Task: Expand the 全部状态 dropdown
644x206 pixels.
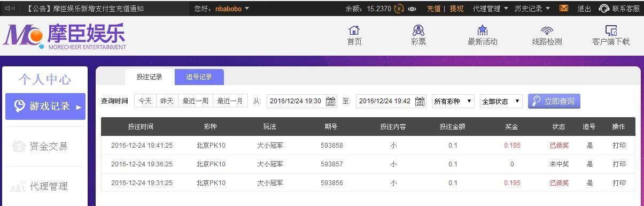Action: (501, 101)
